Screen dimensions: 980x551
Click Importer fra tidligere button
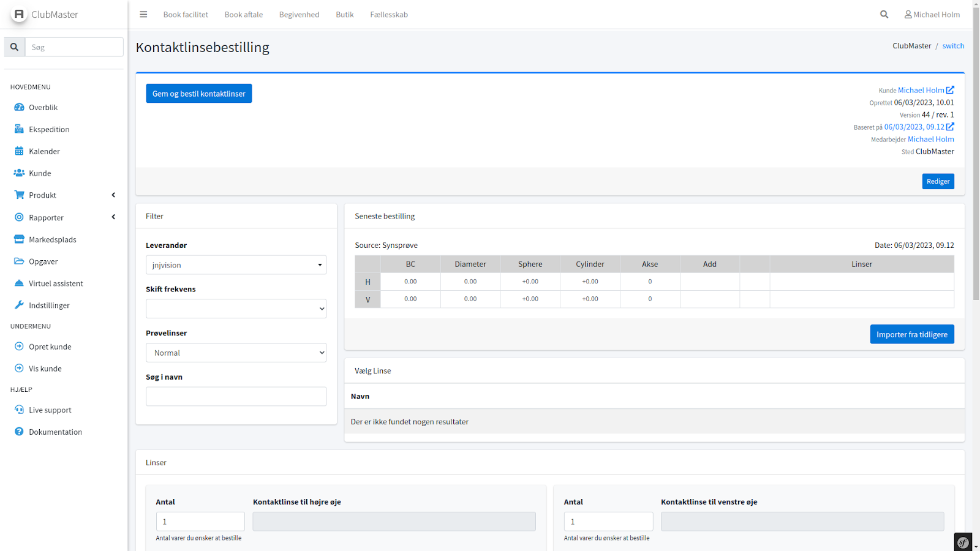click(911, 334)
